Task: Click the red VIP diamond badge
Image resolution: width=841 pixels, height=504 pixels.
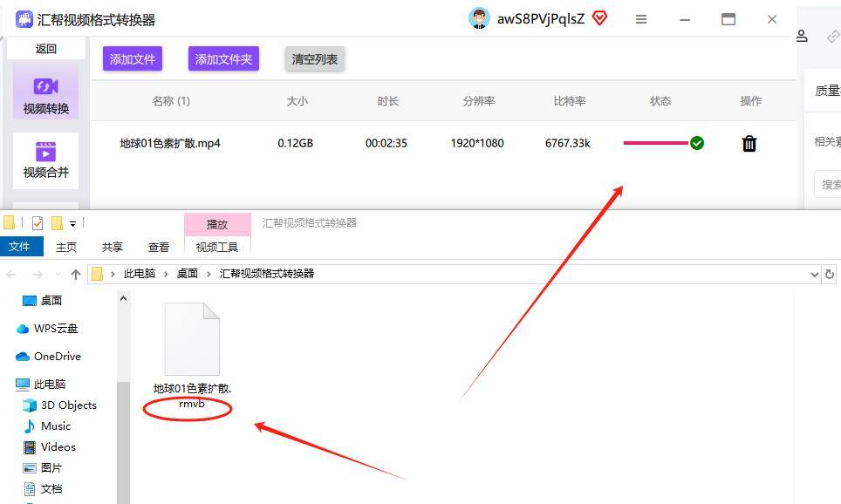Action: [599, 19]
